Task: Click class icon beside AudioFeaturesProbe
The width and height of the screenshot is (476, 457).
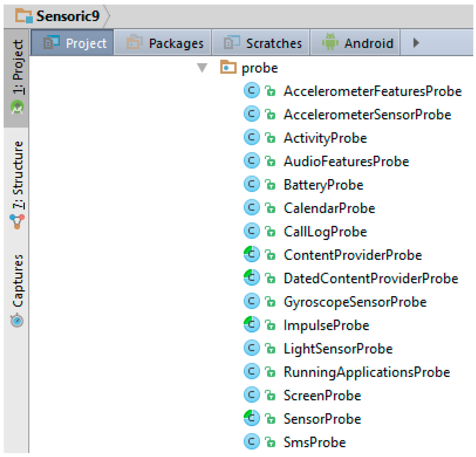Action: pyautogui.click(x=252, y=161)
